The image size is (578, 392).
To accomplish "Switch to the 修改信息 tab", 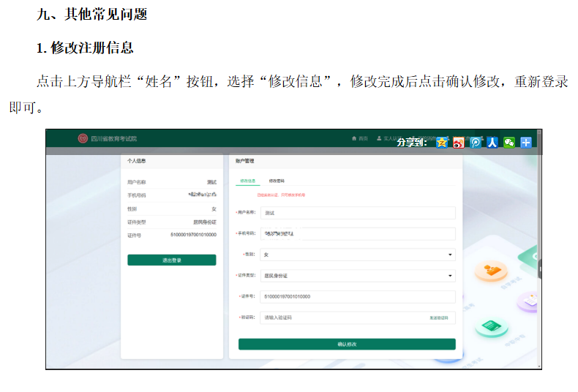I will coord(247,180).
